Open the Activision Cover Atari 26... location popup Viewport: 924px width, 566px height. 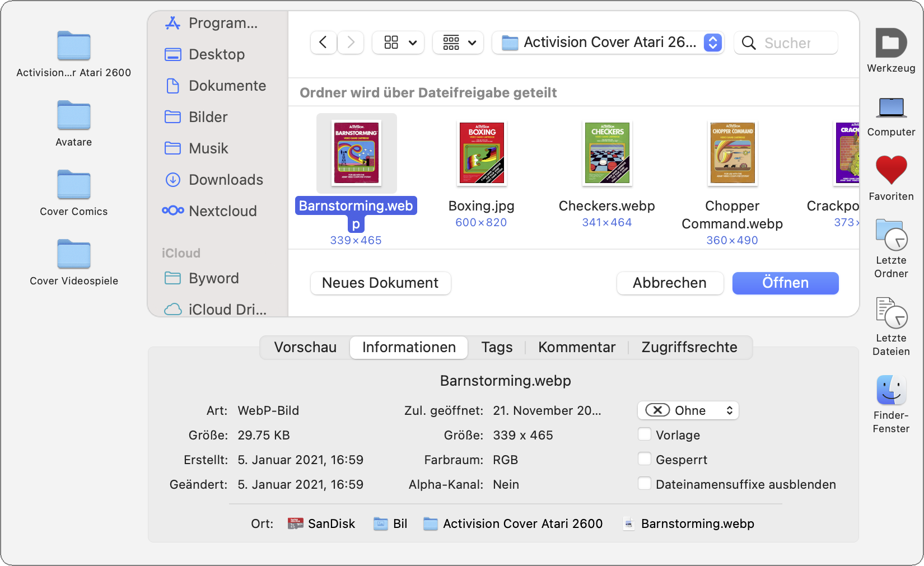(x=608, y=43)
